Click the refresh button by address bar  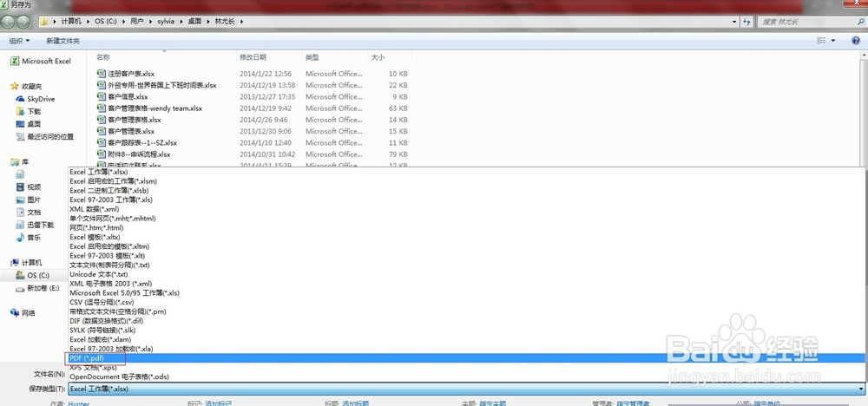point(746,22)
